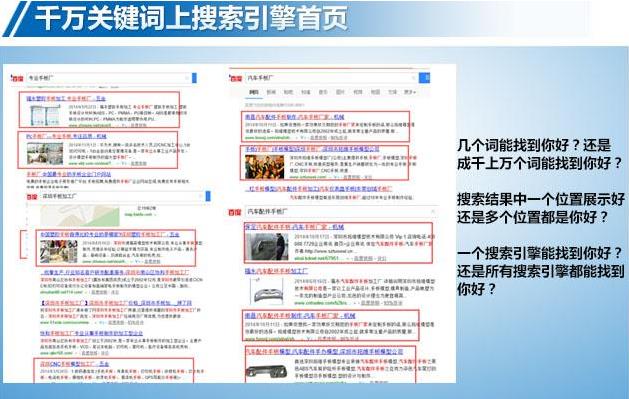Open the first result title under the 专业手板厂 search
The image size is (629, 399).
66,98
